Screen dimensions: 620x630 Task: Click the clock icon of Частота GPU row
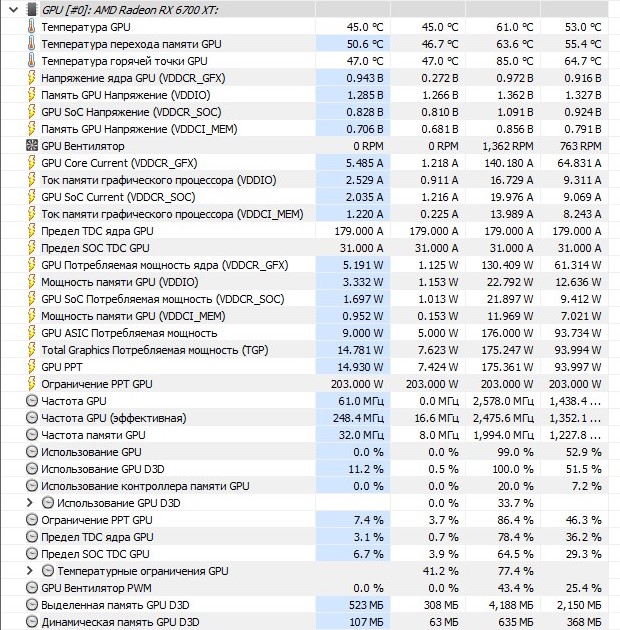(x=31, y=401)
